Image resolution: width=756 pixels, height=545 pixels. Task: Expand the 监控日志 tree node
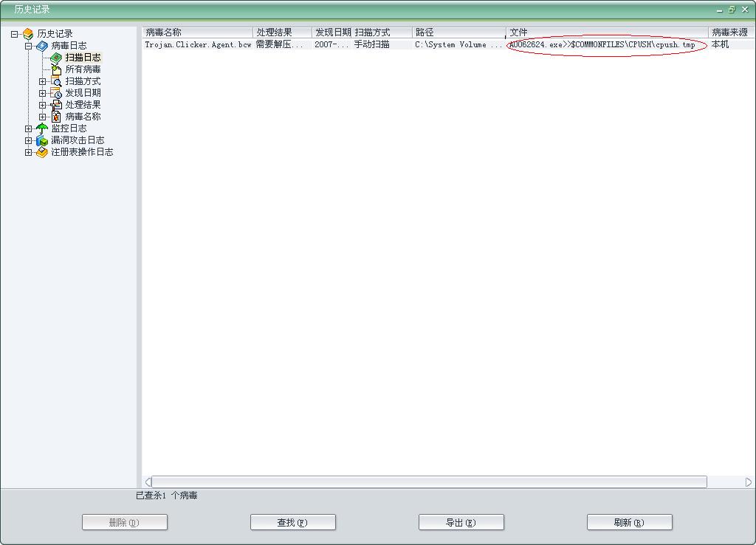(29, 128)
